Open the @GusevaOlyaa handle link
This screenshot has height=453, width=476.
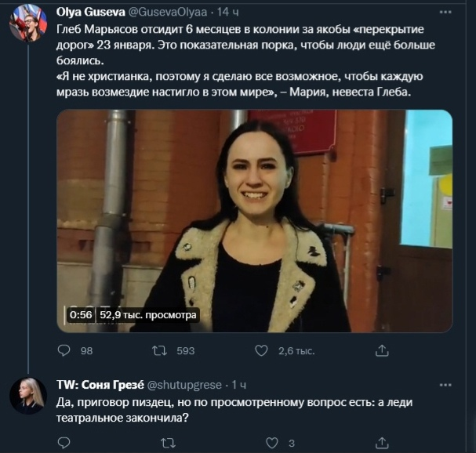point(168,13)
